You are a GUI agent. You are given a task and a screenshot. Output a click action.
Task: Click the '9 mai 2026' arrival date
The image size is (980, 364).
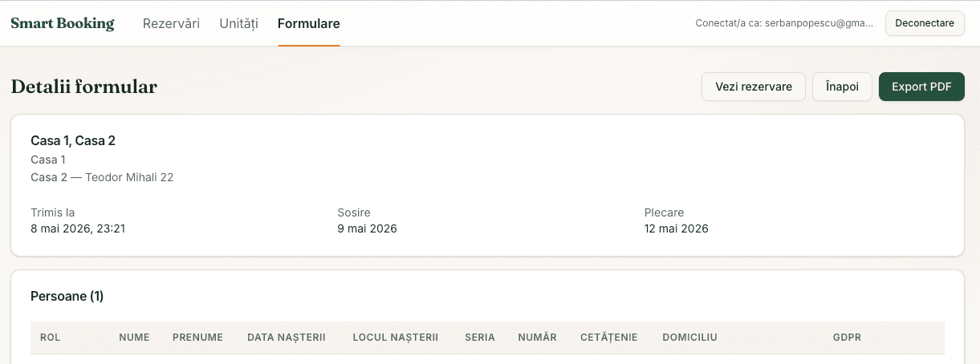[x=368, y=229]
